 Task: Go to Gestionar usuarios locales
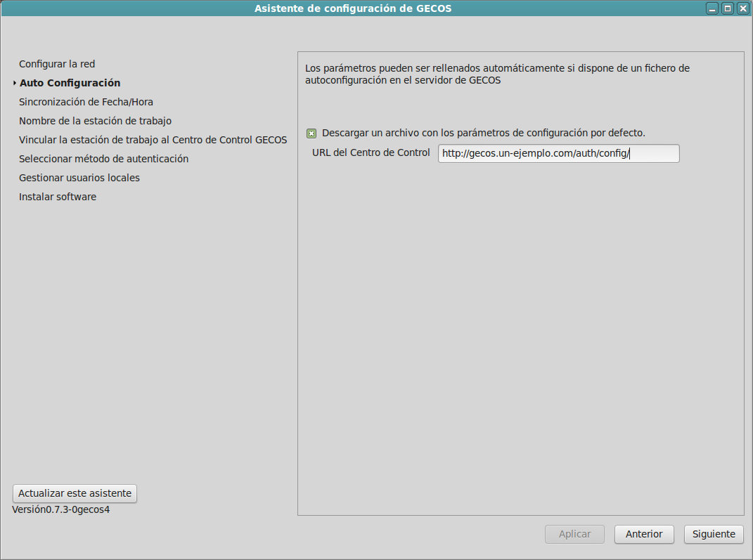[79, 178]
